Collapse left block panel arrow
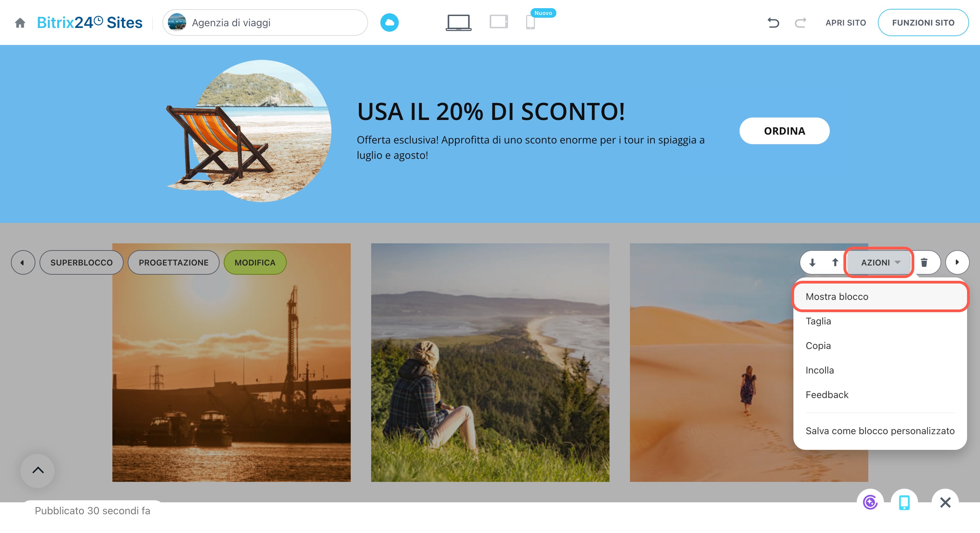 (23, 262)
